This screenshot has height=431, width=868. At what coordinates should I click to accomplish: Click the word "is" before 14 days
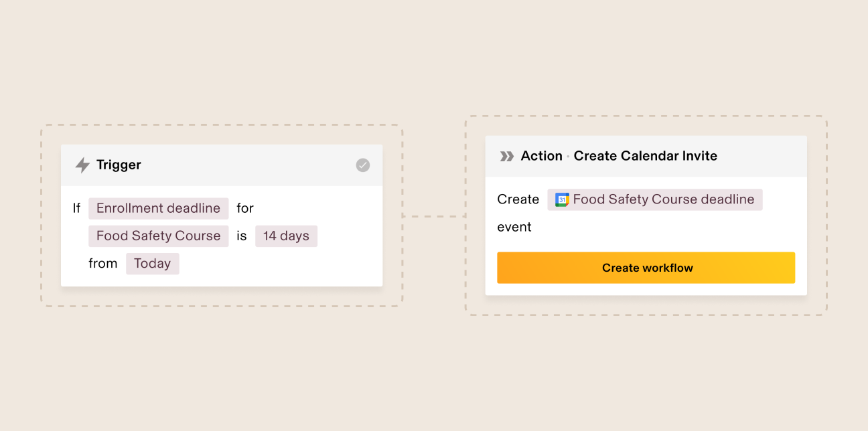click(242, 236)
